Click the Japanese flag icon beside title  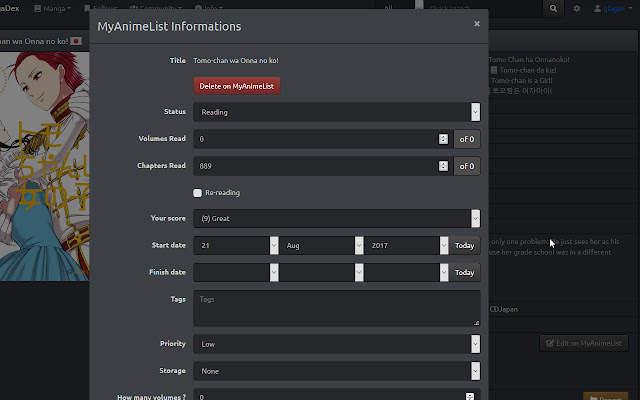point(75,41)
